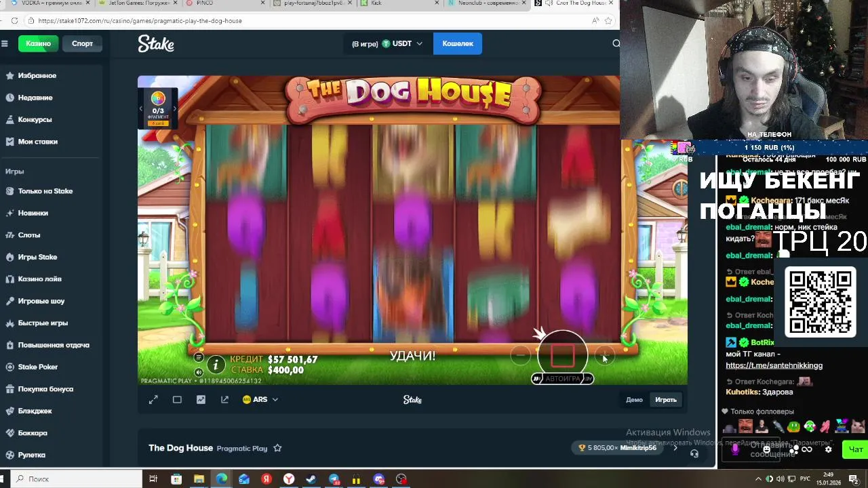
Task: Pick the white cat chat emote
Action: pyautogui.click(x=858, y=427)
